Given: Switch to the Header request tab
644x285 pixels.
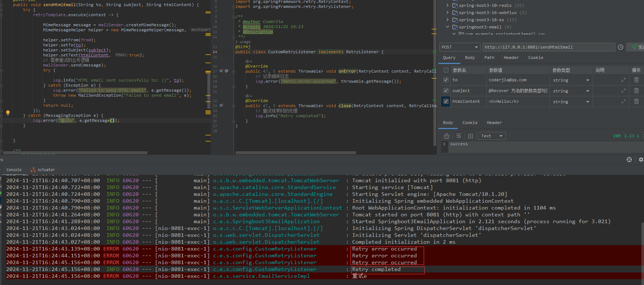Looking at the screenshot, I should point(511,58).
